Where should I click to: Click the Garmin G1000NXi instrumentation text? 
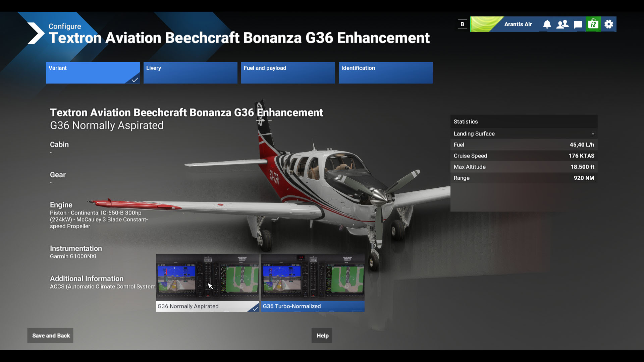[x=73, y=256]
